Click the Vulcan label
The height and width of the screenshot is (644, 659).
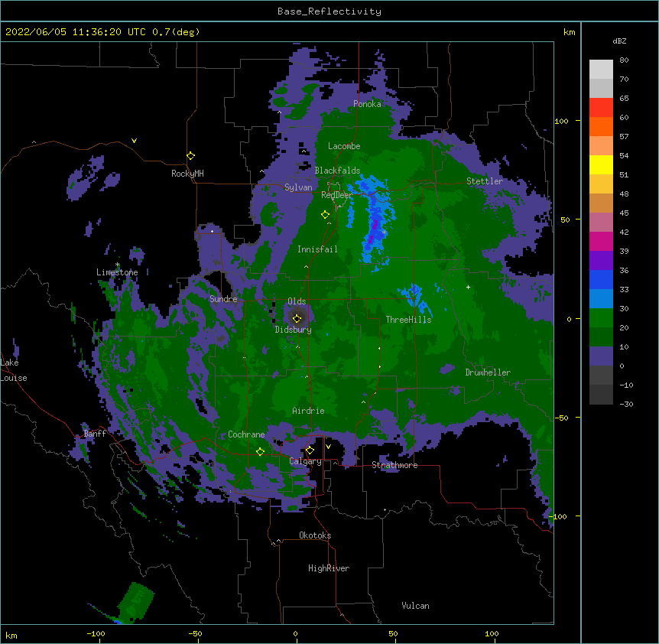click(415, 606)
